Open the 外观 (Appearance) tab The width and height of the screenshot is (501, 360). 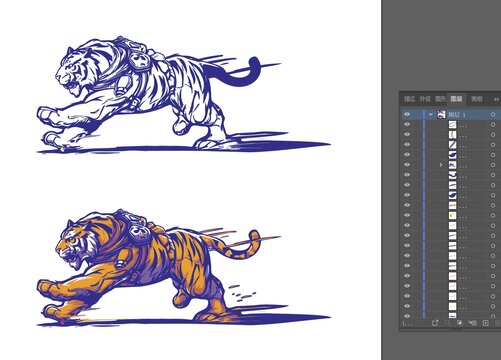(425, 99)
